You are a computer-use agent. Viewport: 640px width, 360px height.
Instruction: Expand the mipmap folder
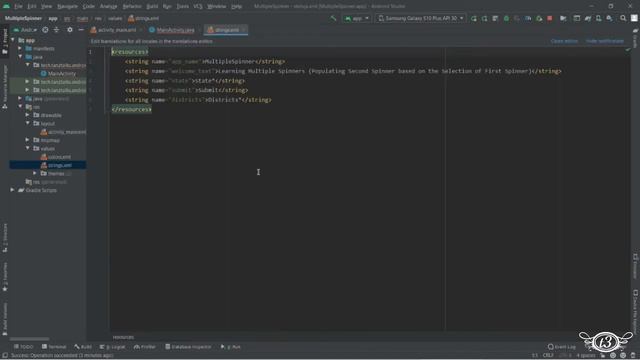28,140
